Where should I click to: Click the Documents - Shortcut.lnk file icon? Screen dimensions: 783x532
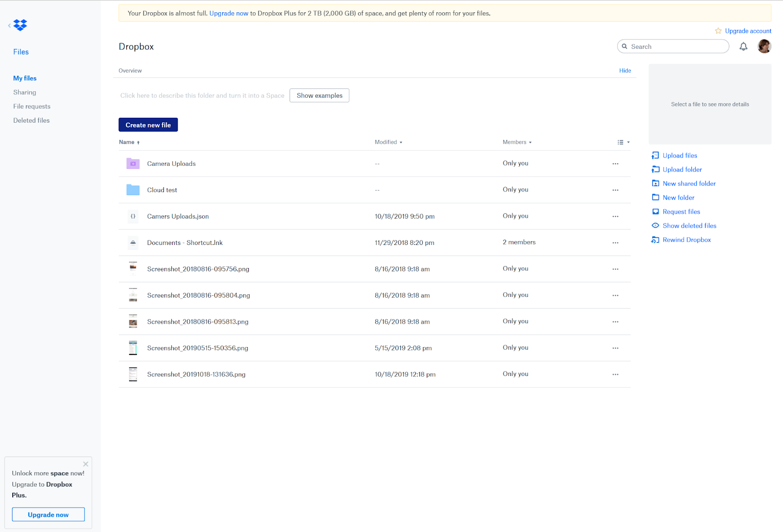133,243
